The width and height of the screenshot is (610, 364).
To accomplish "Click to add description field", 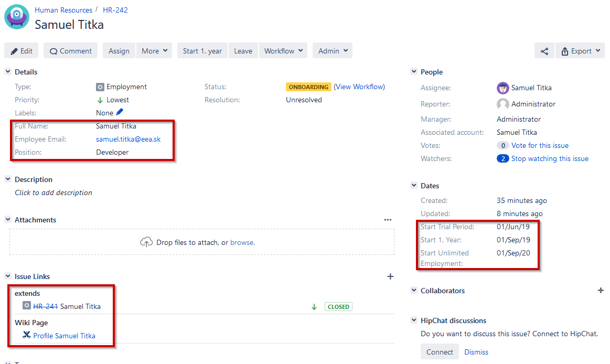I will click(x=53, y=192).
